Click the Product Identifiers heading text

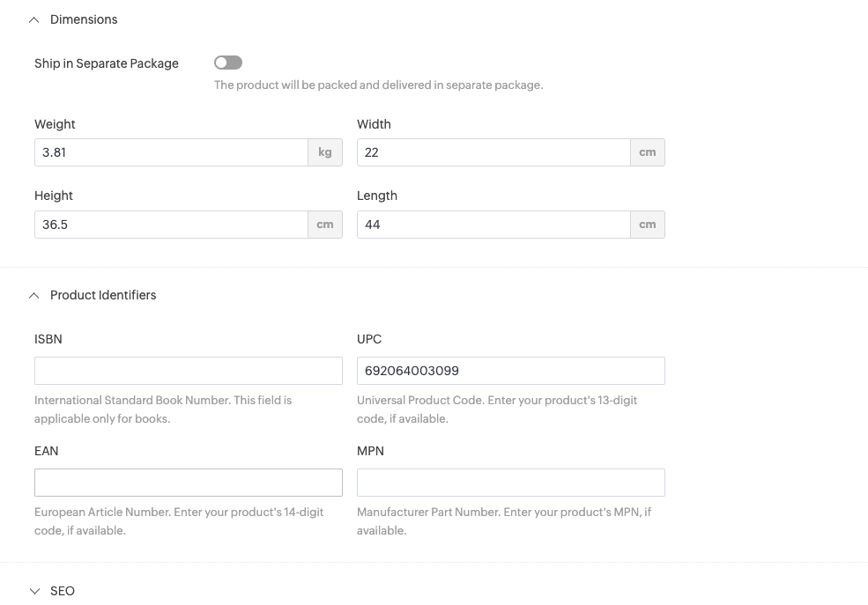[103, 295]
